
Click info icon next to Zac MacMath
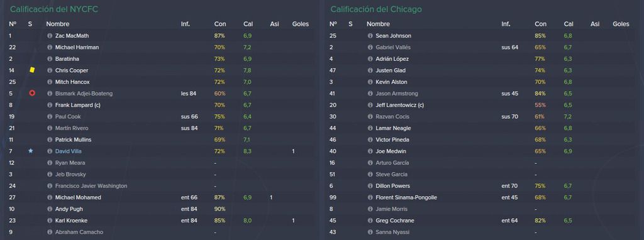pos(50,36)
